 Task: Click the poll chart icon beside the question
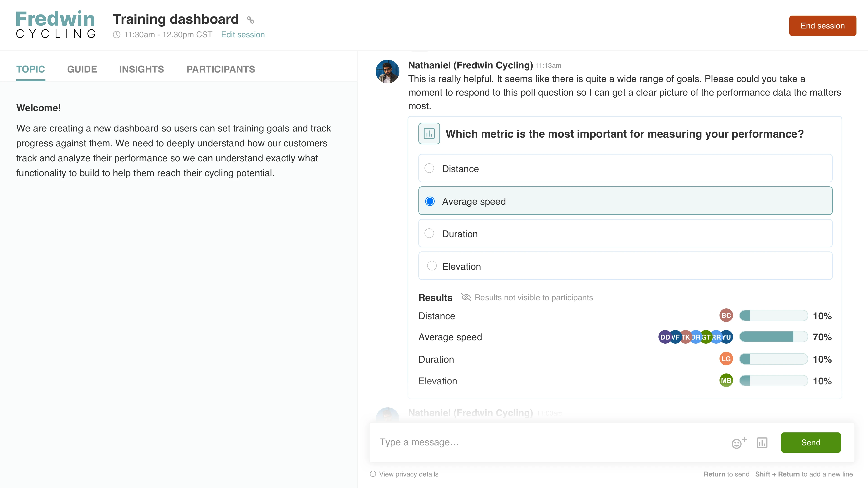[x=429, y=133]
